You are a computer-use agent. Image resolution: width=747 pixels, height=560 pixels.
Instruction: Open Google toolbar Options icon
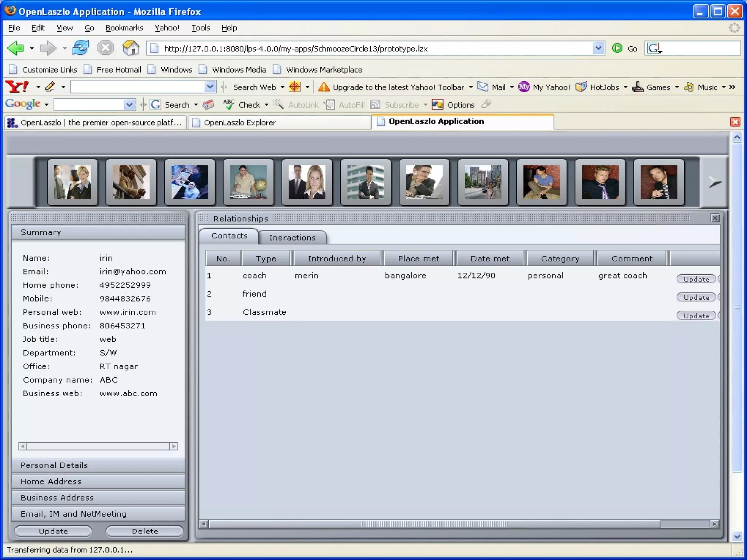pyautogui.click(x=437, y=105)
